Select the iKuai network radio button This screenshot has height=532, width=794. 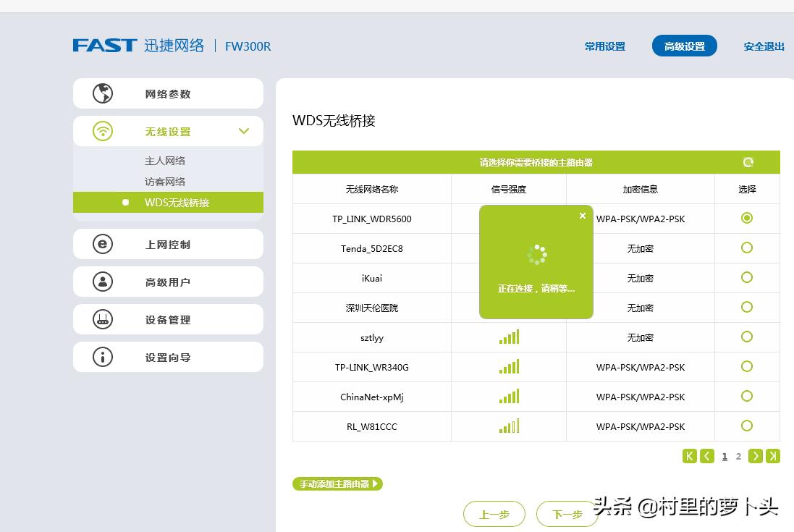tap(747, 277)
